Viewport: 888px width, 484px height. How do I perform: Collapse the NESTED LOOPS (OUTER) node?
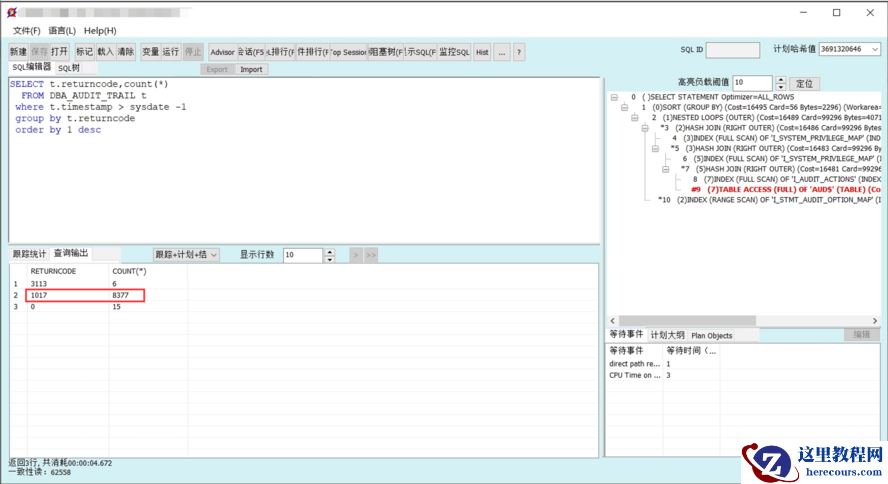pyautogui.click(x=634, y=117)
